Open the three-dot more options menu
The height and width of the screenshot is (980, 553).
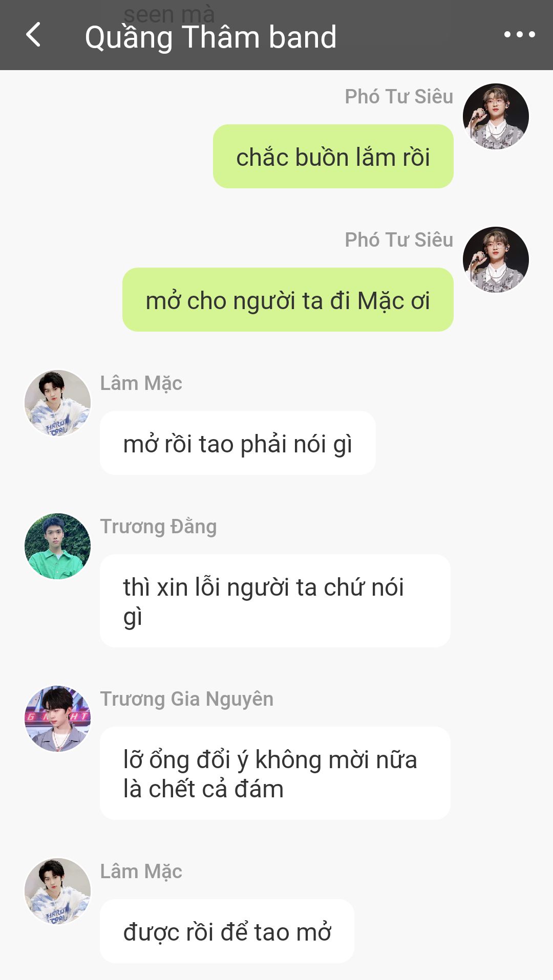(x=519, y=35)
